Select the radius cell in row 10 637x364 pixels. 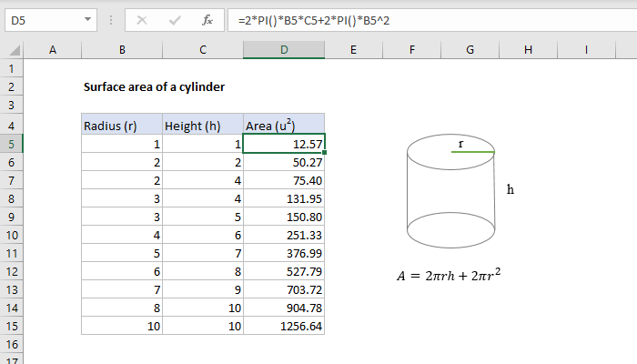tap(122, 235)
